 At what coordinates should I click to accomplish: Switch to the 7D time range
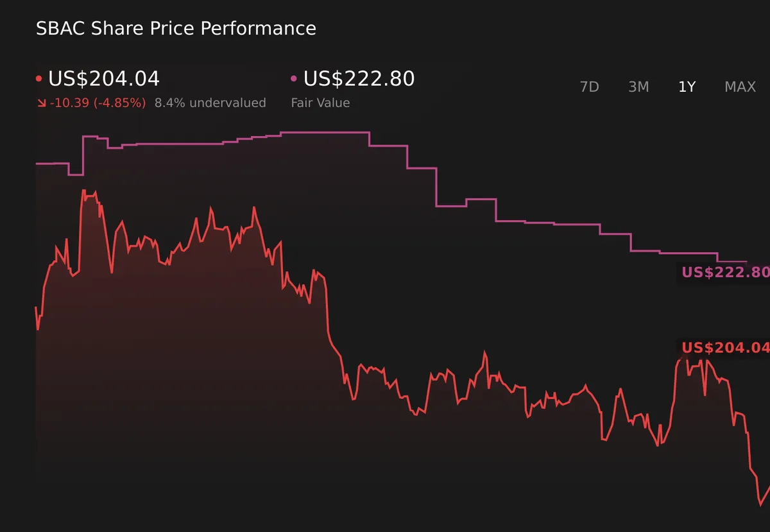tap(589, 87)
